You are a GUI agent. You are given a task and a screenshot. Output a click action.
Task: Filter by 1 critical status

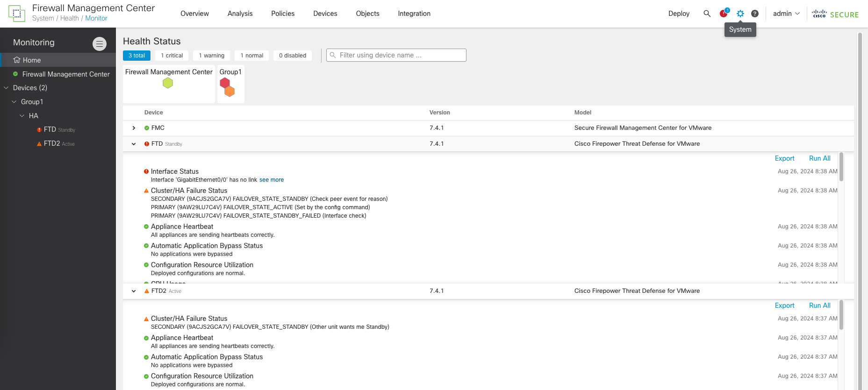click(x=172, y=56)
